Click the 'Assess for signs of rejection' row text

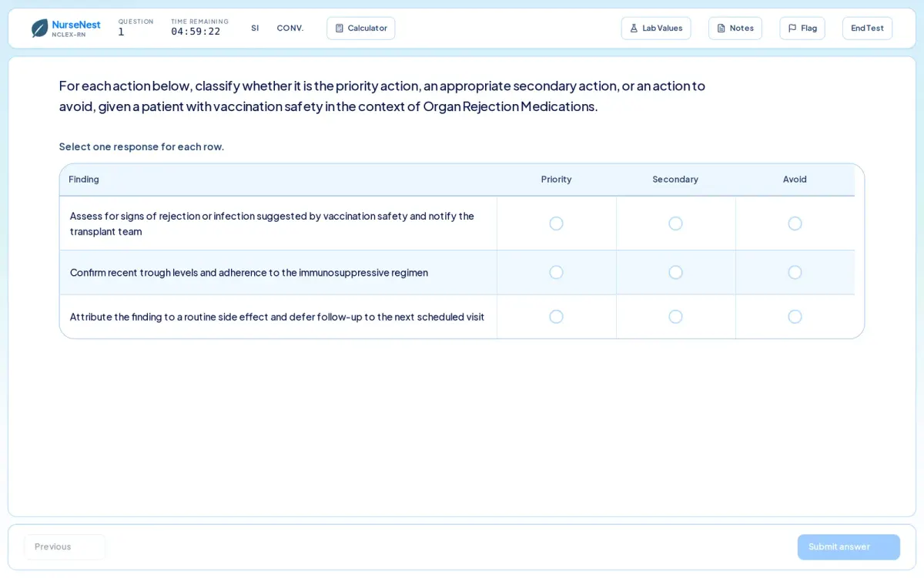[272, 223]
